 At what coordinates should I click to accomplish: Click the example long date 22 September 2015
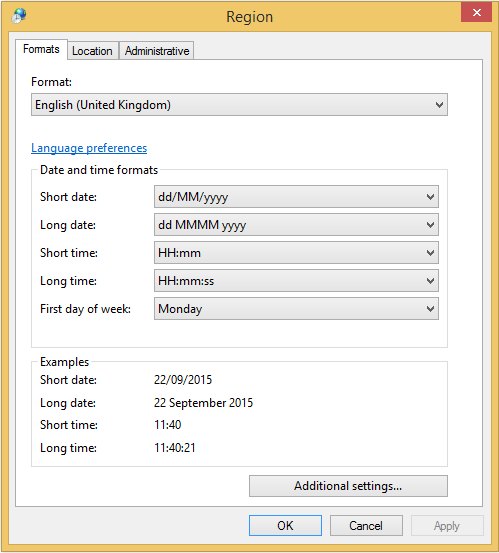click(203, 403)
